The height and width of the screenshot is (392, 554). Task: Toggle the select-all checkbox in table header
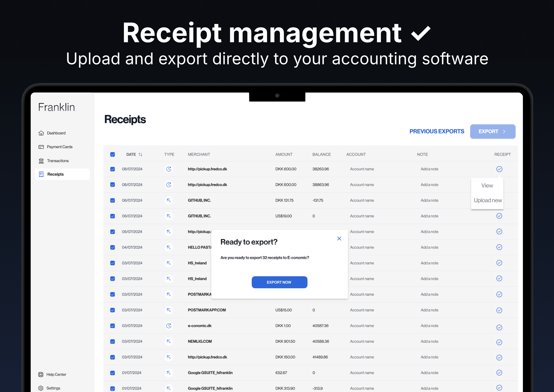coord(113,155)
